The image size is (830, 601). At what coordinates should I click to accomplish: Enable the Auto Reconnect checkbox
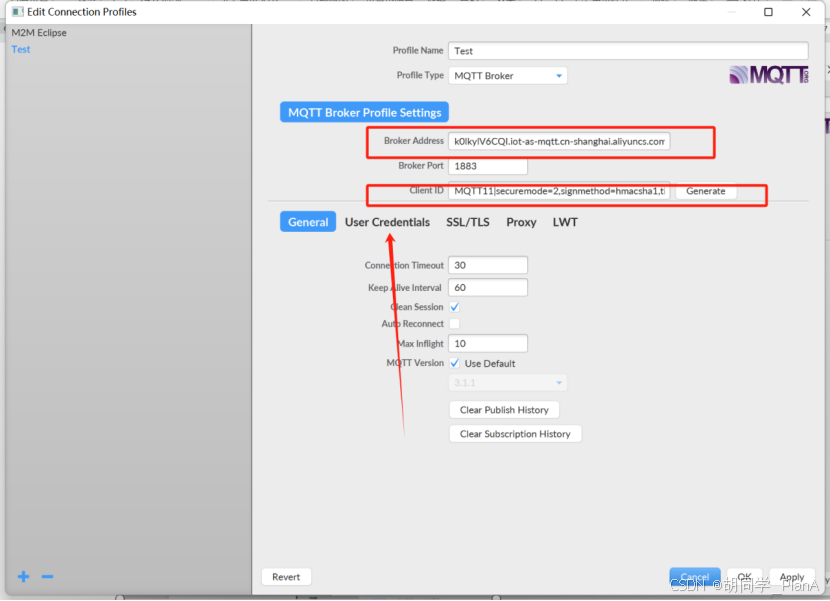pos(455,324)
